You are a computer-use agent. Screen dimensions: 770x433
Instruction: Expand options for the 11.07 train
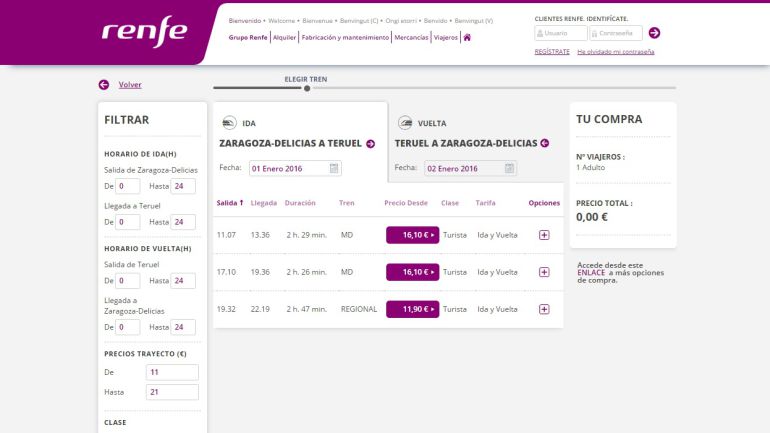point(544,235)
